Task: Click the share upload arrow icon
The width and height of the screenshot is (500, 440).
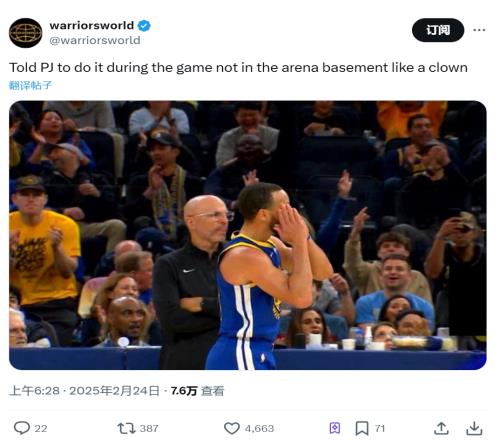Action: (441, 428)
